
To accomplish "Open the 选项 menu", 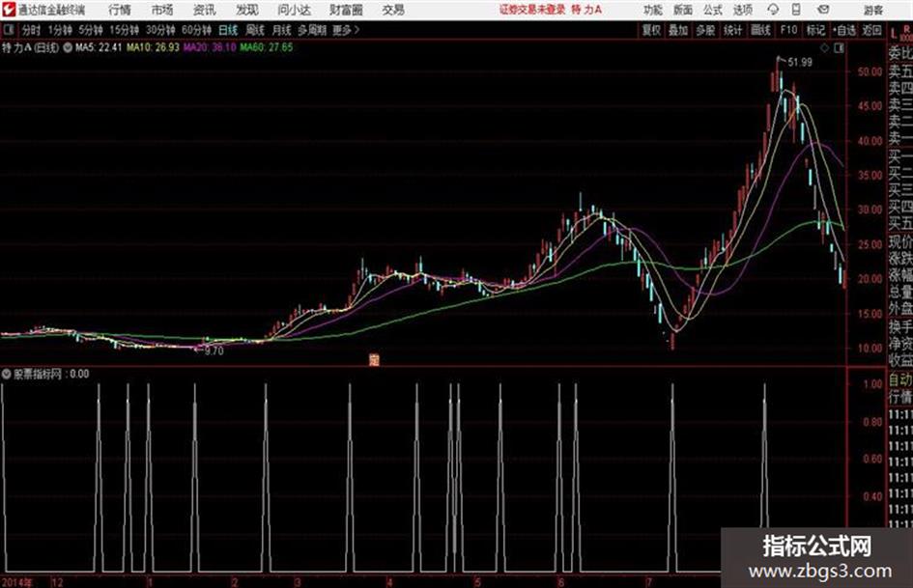I will tap(743, 10).
